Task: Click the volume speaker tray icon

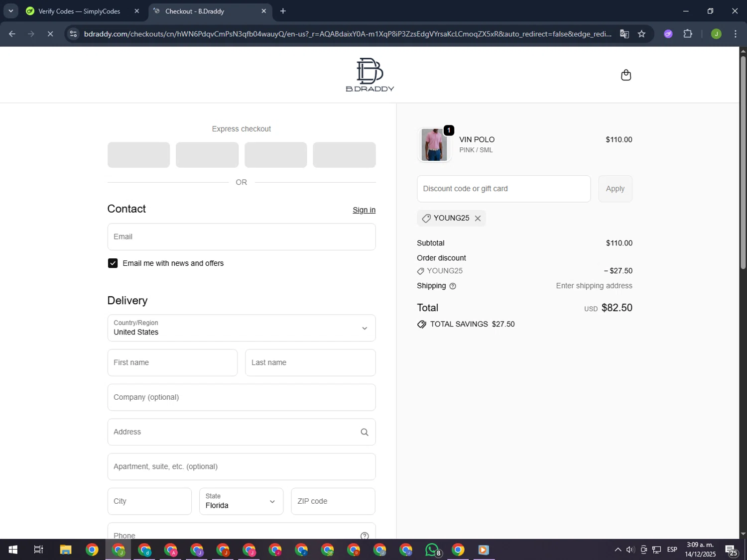Action: 630,550
